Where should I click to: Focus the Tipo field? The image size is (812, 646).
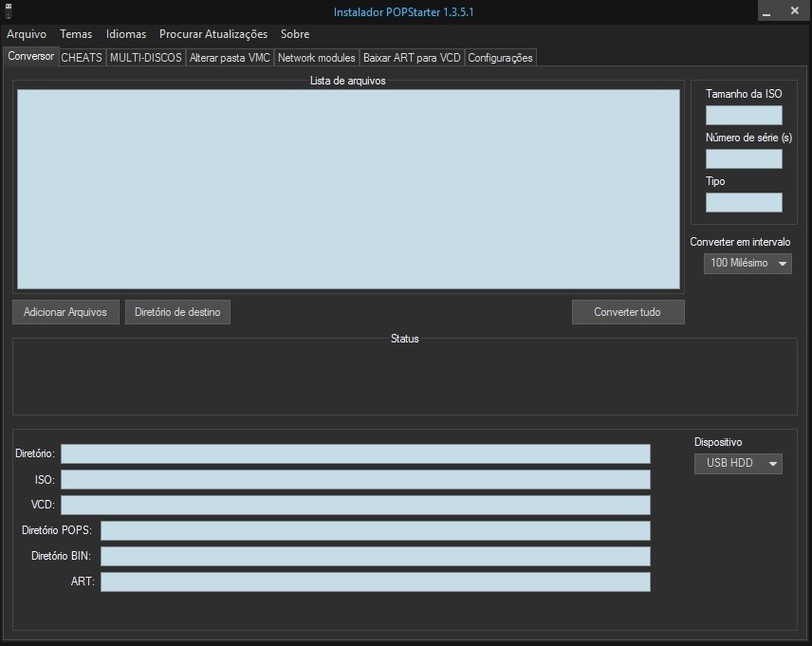click(744, 203)
